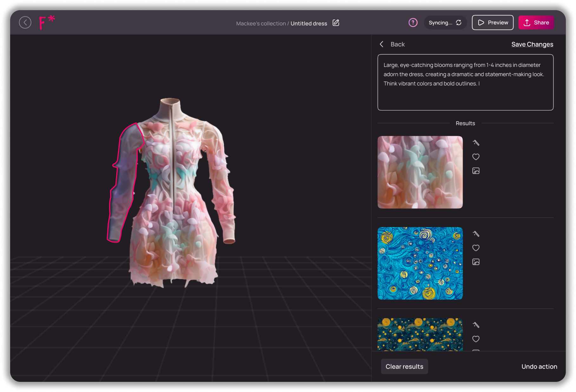Viewport: 576px width, 392px height.
Task: Open Mackee's collection breadcrumb
Action: coord(261,23)
